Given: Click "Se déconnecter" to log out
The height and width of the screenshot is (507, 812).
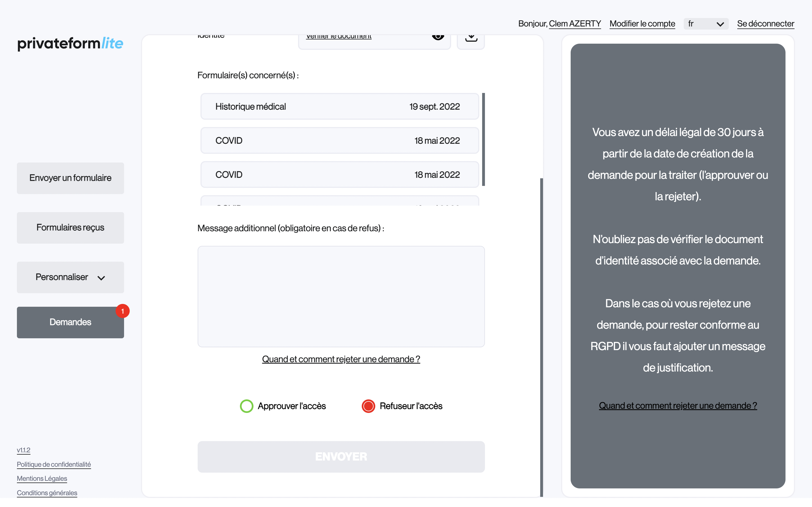Looking at the screenshot, I should tap(766, 23).
